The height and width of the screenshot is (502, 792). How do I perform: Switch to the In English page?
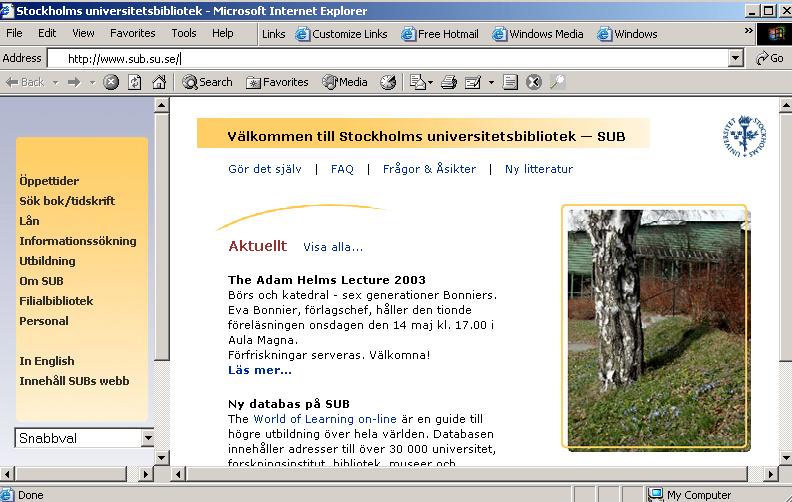pos(47,361)
